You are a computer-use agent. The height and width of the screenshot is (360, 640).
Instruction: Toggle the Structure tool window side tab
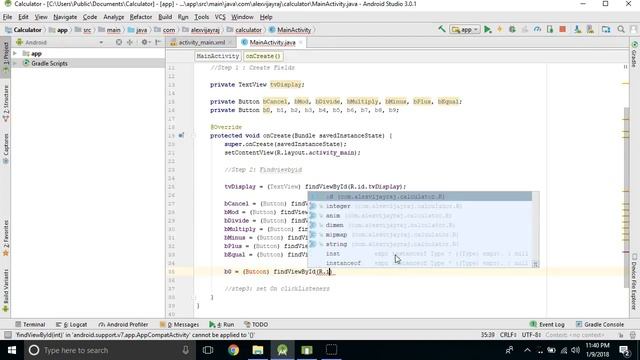click(6, 103)
